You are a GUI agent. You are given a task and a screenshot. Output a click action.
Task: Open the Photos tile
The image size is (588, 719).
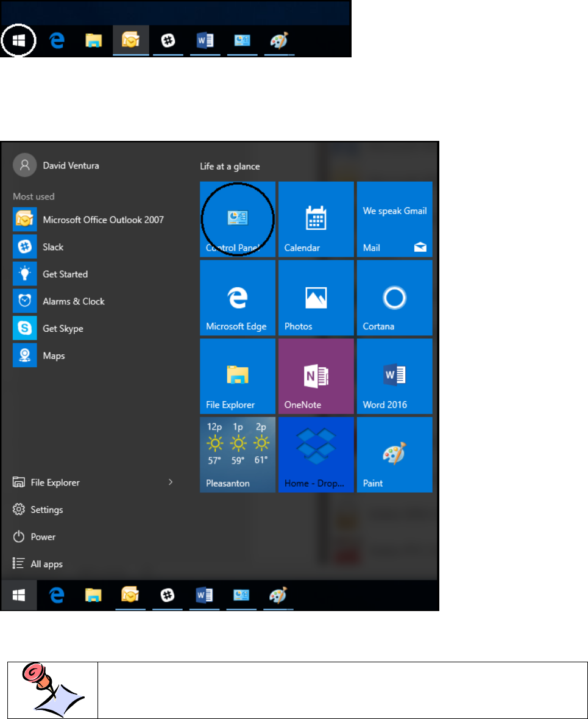point(316,298)
